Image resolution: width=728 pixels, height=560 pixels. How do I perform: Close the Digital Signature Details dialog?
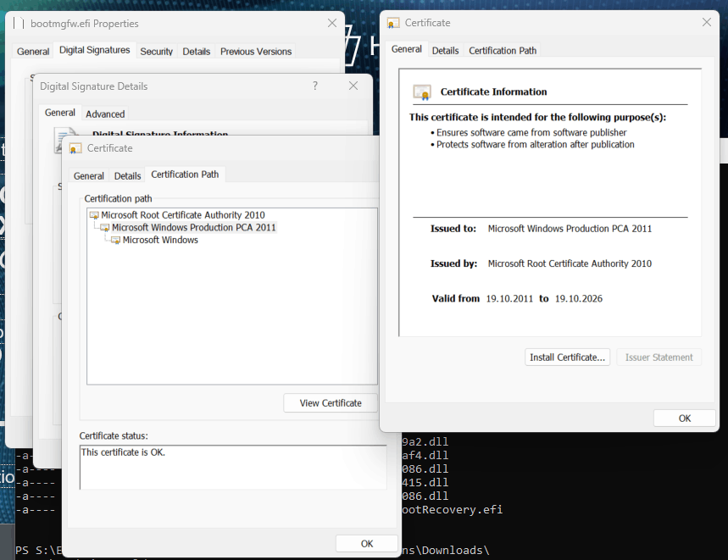(353, 86)
